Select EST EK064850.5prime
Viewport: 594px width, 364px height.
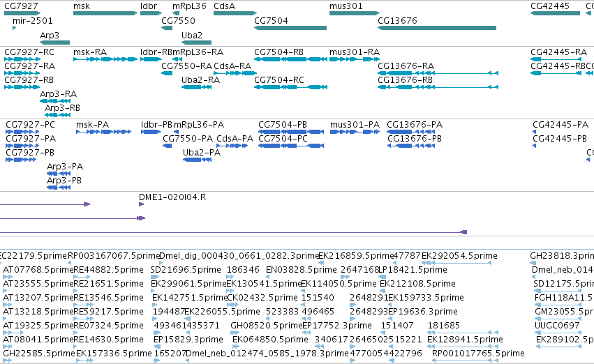point(271,340)
